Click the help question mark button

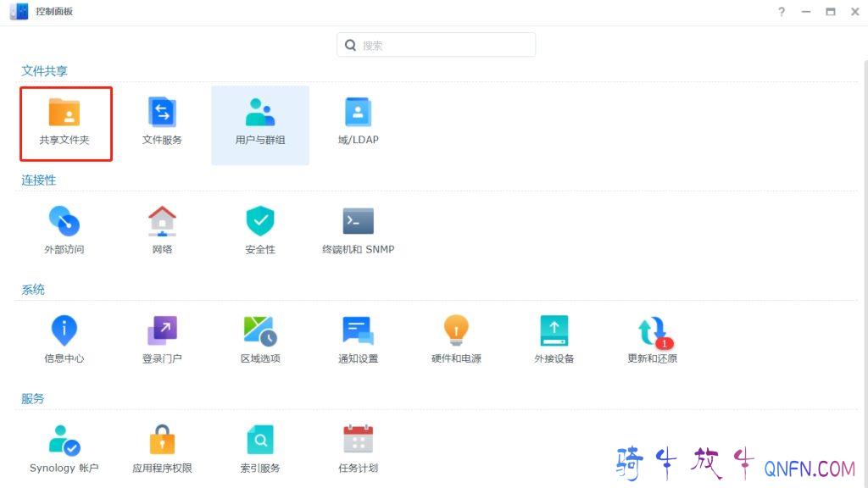[782, 12]
